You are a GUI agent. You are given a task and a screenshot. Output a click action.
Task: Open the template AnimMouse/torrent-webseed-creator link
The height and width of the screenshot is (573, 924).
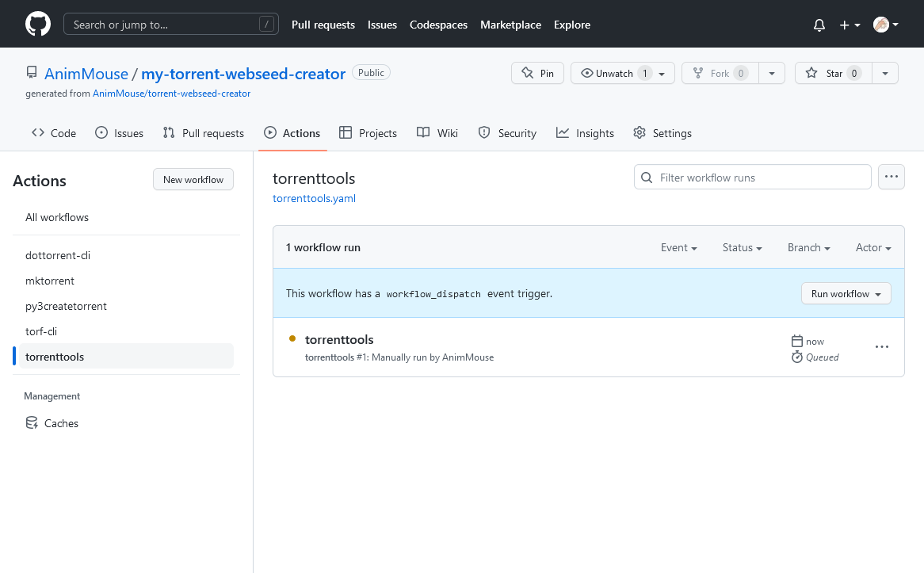coord(171,94)
